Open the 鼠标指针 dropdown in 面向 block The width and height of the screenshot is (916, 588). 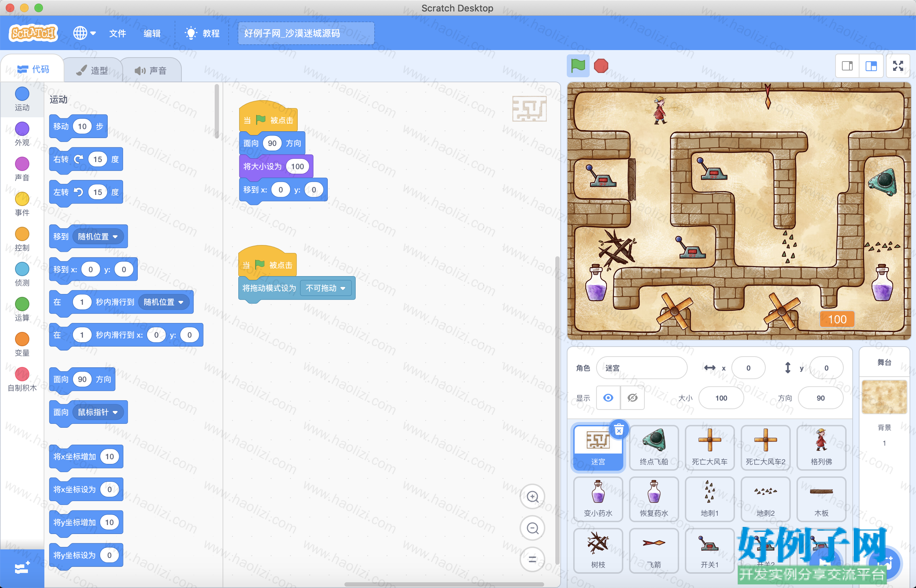click(x=98, y=412)
